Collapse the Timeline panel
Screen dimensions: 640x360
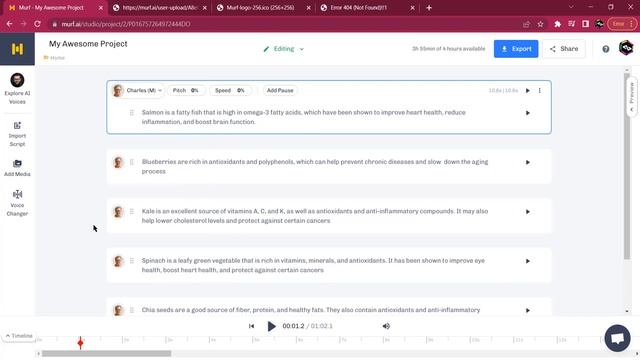click(19, 336)
